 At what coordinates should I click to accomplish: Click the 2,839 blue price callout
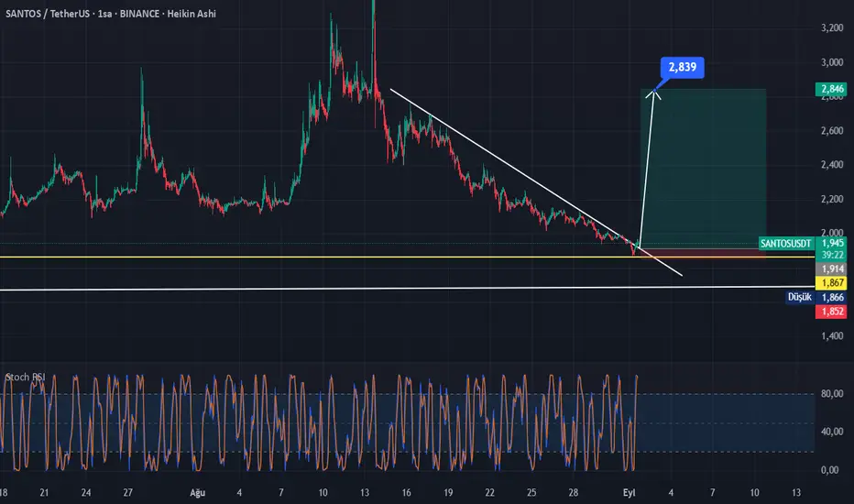point(682,67)
